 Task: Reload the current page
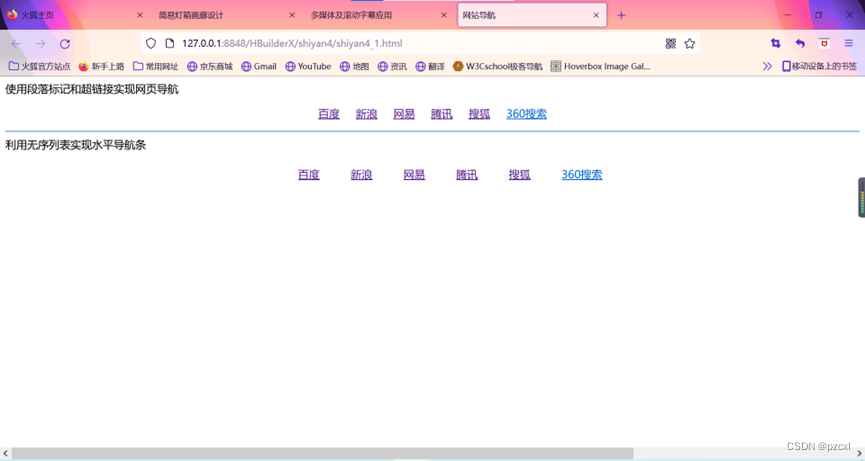click(x=65, y=44)
